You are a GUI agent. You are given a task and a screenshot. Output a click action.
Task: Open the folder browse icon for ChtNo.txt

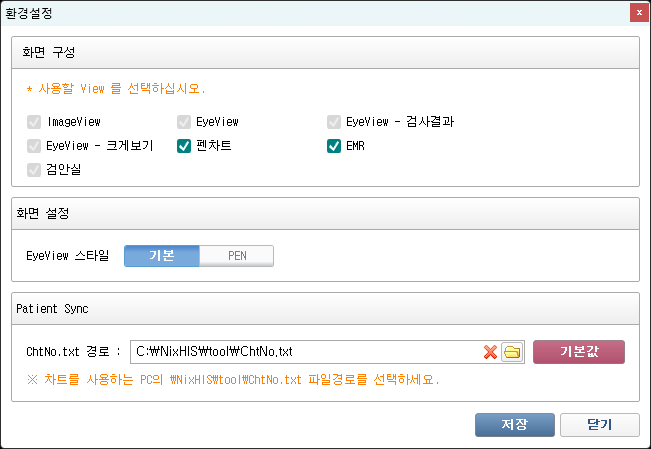(x=512, y=352)
